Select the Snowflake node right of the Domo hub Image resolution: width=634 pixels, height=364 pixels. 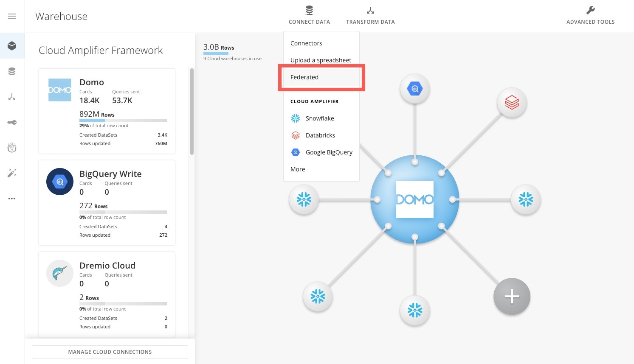pyautogui.click(x=526, y=199)
